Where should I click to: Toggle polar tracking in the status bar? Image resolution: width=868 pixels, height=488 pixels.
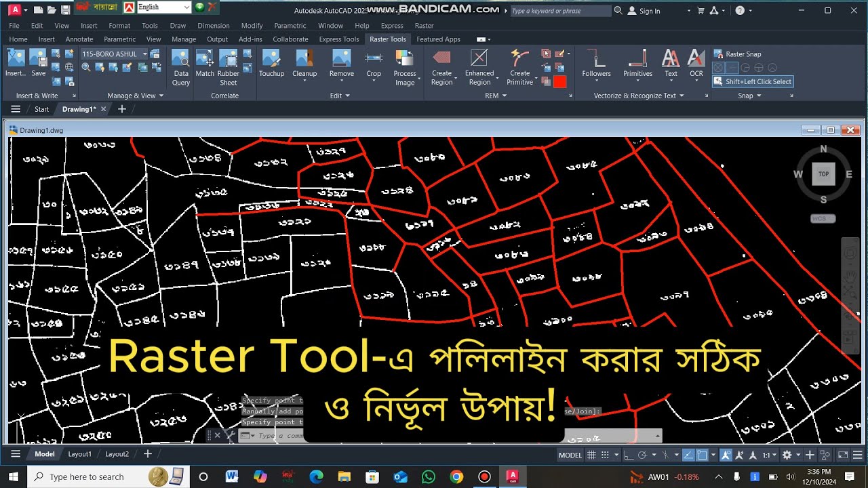point(642,455)
